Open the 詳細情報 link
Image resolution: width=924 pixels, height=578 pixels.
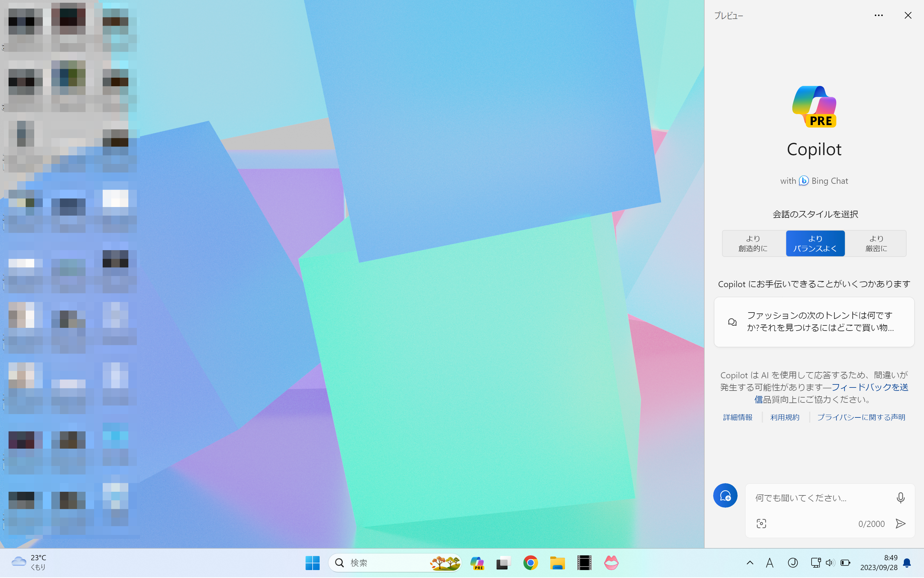click(x=738, y=417)
